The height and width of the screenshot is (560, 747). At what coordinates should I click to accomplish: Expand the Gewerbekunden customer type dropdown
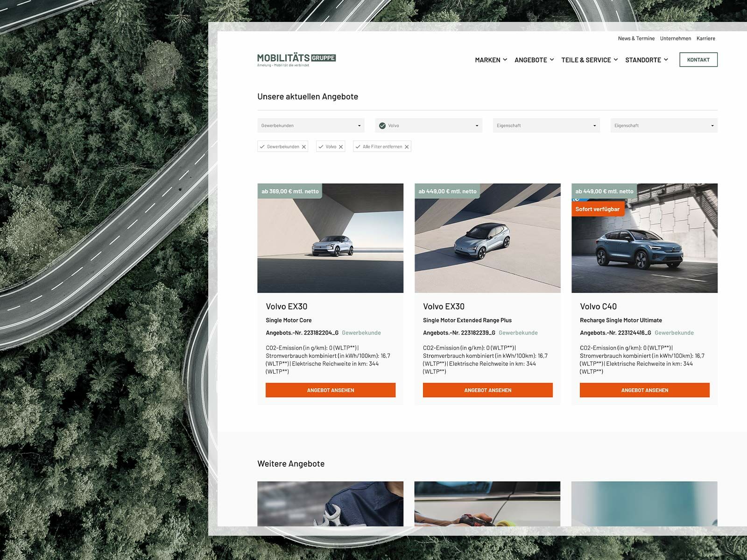pyautogui.click(x=310, y=125)
